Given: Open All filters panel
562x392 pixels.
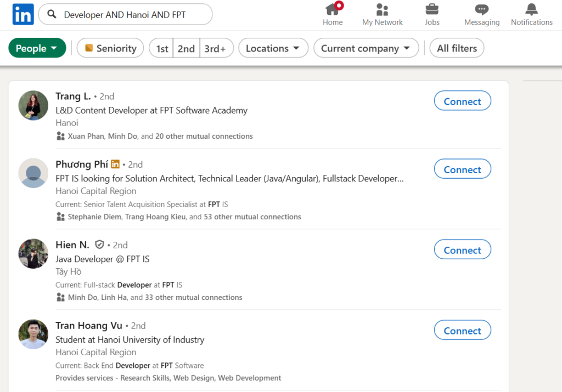Looking at the screenshot, I should 457,48.
